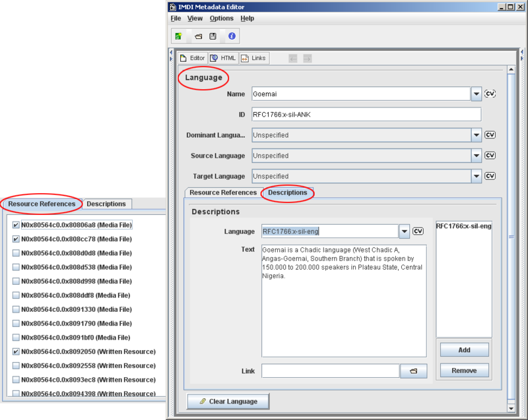Click the description Text area

(x=344, y=301)
